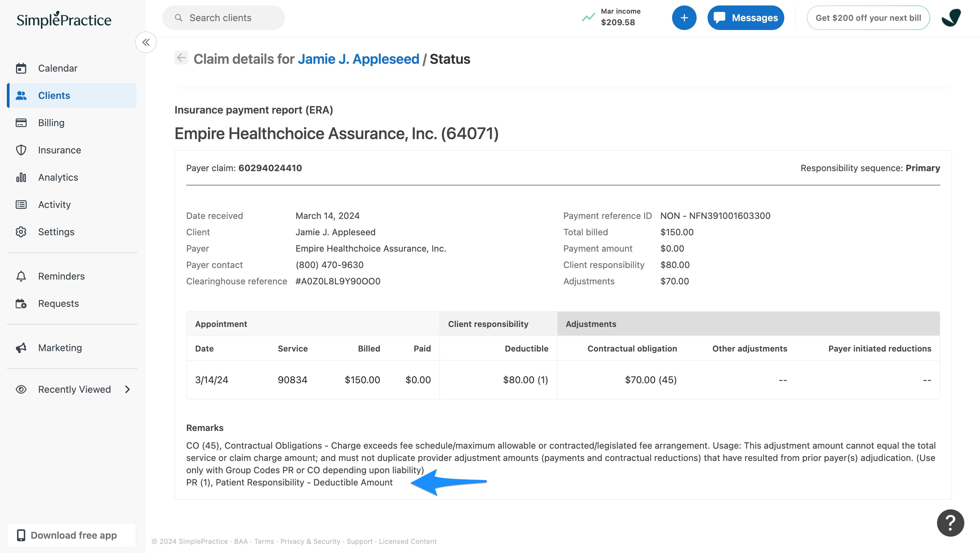Click the Analytics bar chart icon

(x=21, y=177)
